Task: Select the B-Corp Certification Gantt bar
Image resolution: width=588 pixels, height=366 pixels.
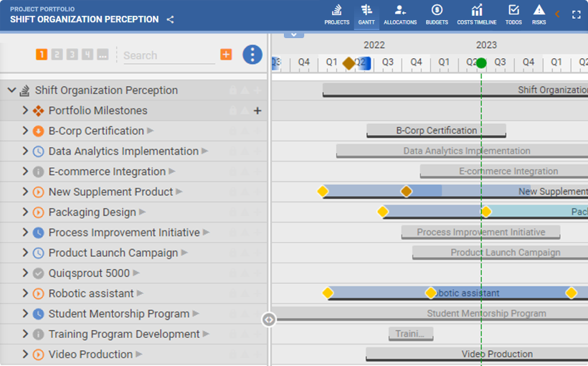Action: pyautogui.click(x=437, y=131)
